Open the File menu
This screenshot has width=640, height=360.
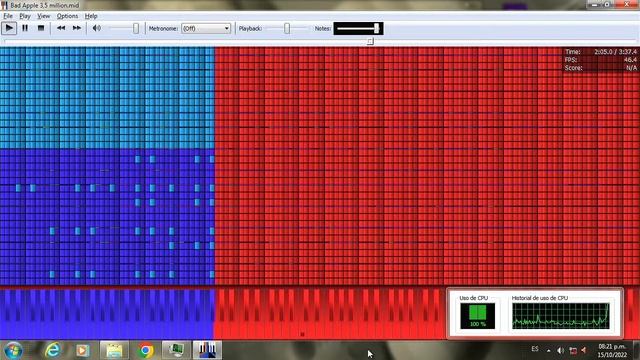coord(8,16)
